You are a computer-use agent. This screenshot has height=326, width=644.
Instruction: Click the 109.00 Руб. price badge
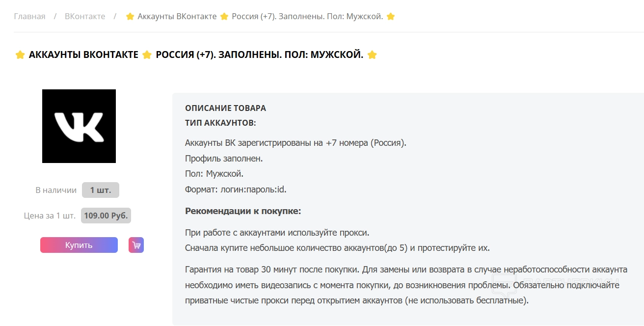[x=106, y=216]
